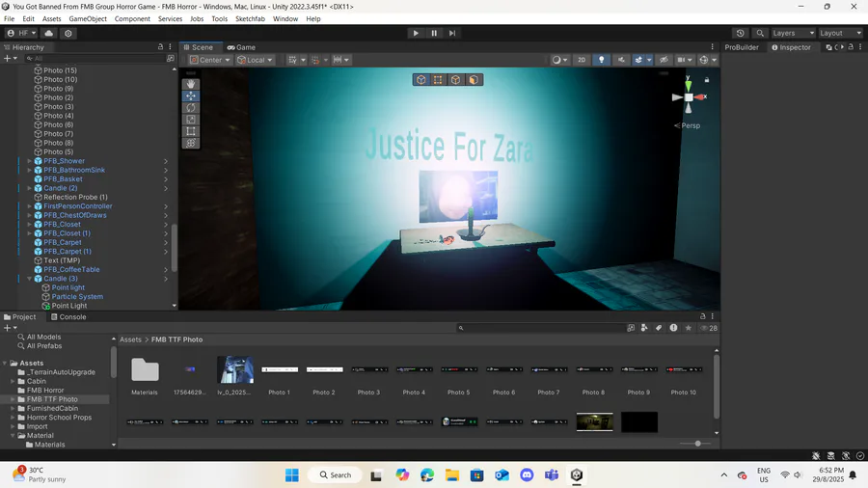This screenshot has width=868, height=488.
Task: Select ProBuilder Vertex selection mode
Action: coord(438,80)
